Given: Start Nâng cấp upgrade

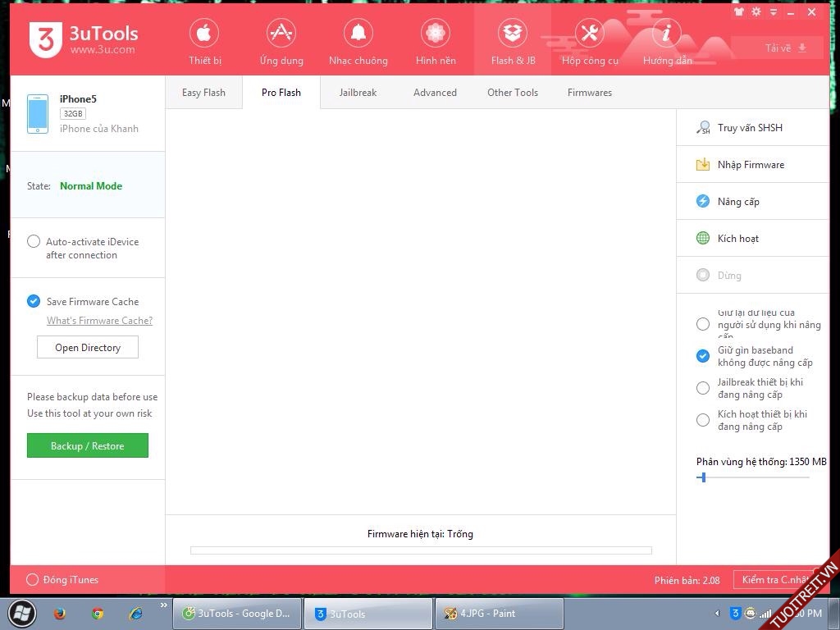Looking at the screenshot, I should coord(738,202).
